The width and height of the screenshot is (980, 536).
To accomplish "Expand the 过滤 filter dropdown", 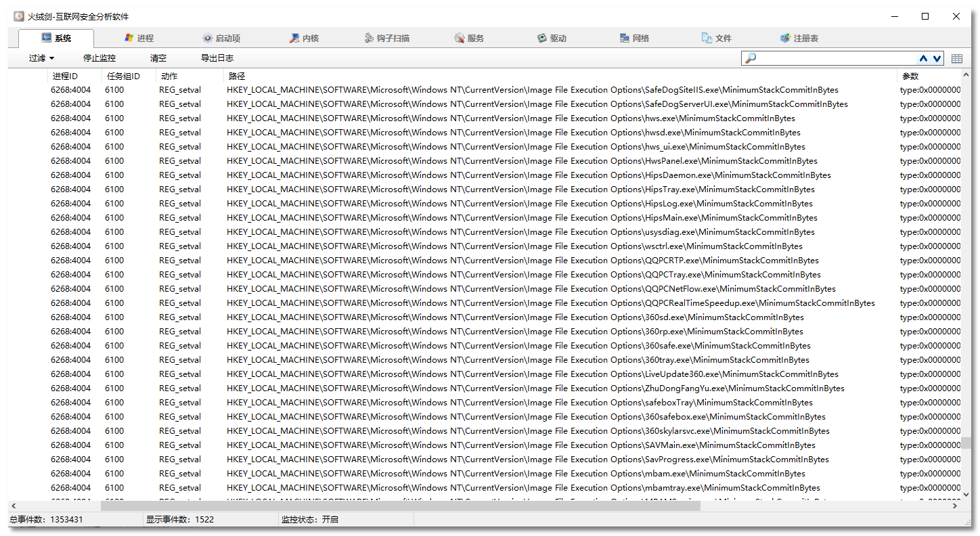I will pyautogui.click(x=41, y=58).
